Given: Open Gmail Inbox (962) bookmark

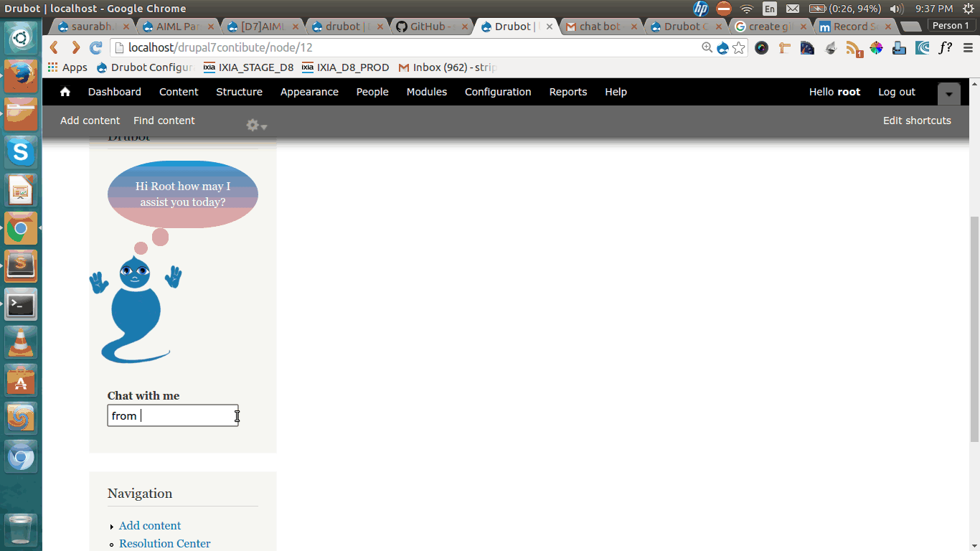Looking at the screenshot, I should (448, 67).
